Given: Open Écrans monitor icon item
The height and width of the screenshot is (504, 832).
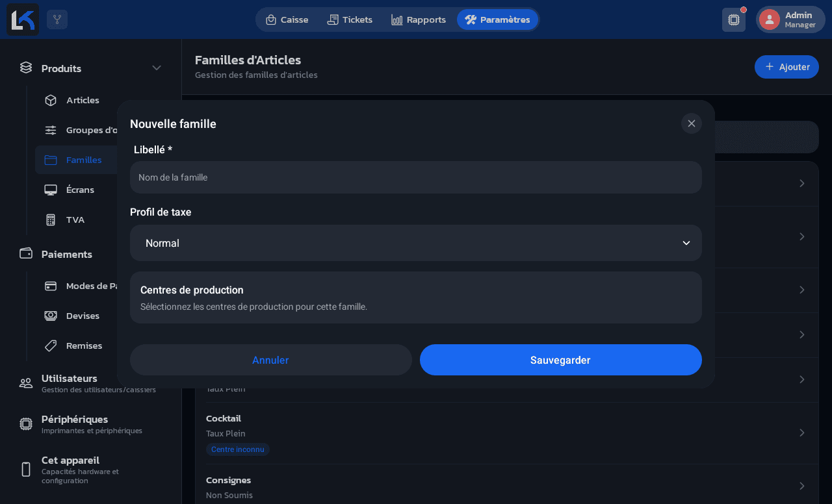Looking at the screenshot, I should pos(51,190).
